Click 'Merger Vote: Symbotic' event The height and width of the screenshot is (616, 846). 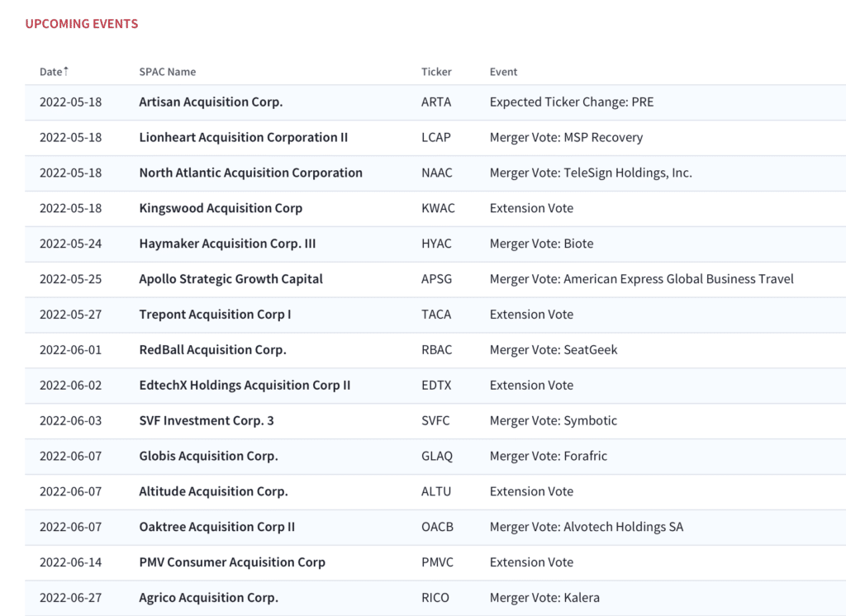(x=554, y=421)
